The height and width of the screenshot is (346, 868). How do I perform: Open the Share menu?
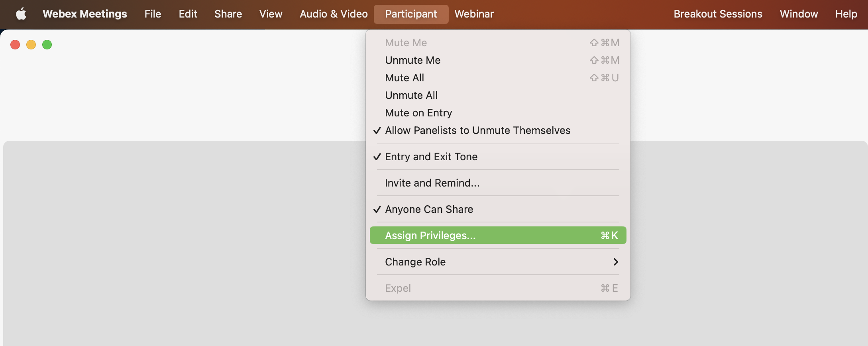tap(228, 14)
